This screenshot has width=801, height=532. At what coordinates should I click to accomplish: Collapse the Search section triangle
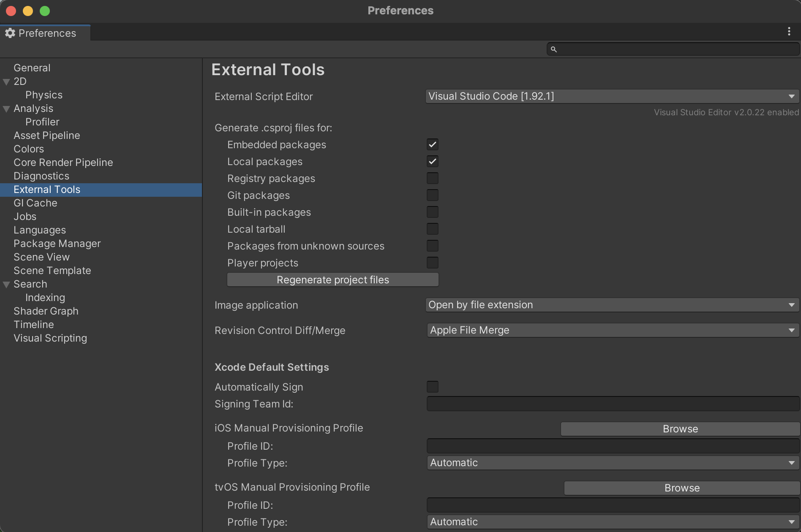tap(6, 284)
